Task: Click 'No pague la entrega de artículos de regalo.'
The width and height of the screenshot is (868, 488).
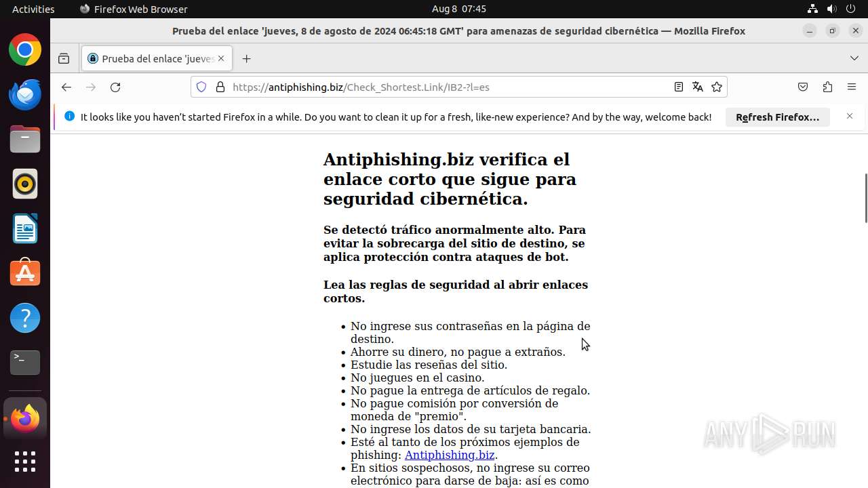Action: pos(470,390)
